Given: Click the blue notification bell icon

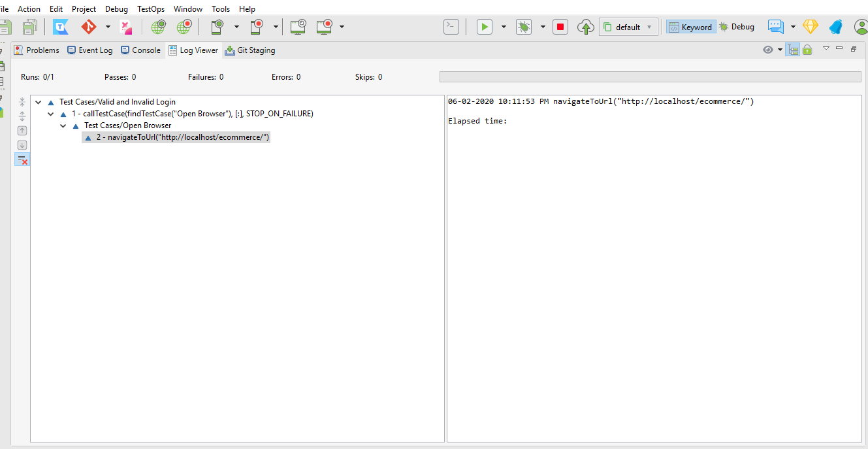Looking at the screenshot, I should pos(836,27).
